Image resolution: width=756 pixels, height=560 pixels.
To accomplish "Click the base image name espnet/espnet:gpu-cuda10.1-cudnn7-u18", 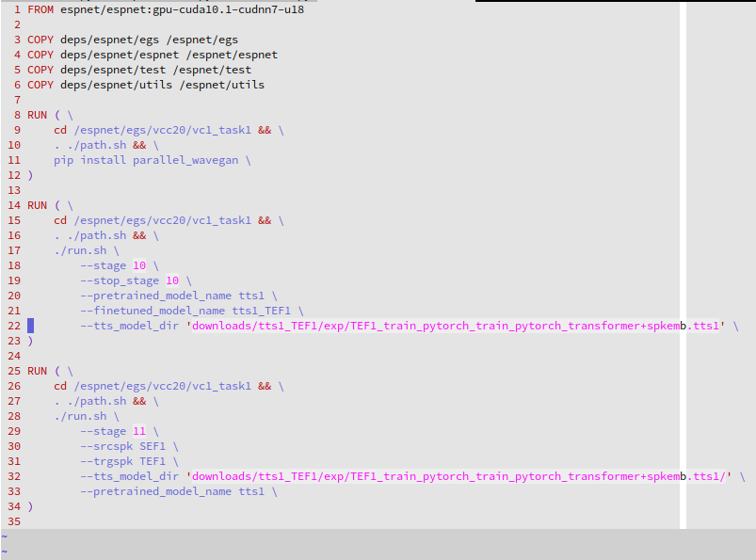I will 182,9.
